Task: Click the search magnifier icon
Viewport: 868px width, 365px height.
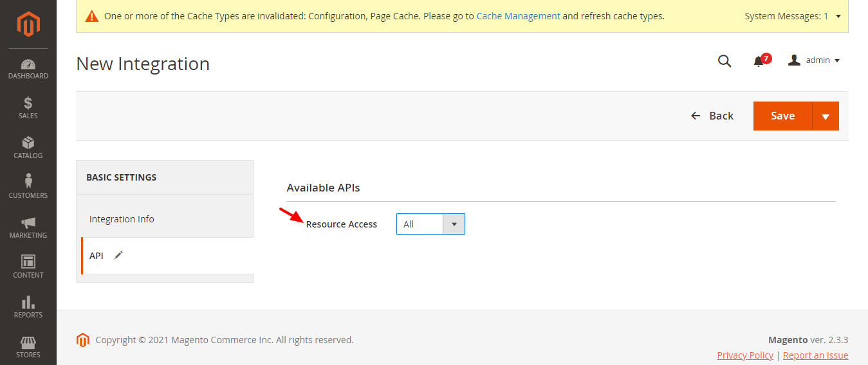Action: [x=725, y=61]
